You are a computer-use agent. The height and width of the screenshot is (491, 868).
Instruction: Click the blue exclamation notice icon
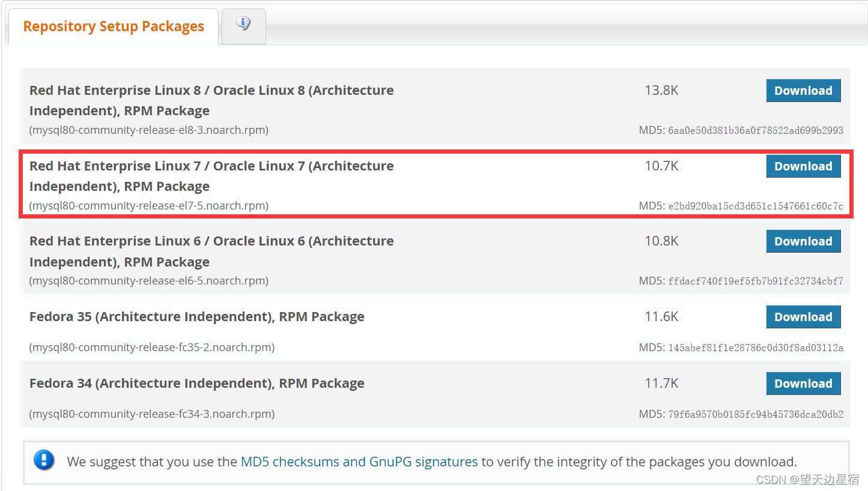pyautogui.click(x=44, y=460)
